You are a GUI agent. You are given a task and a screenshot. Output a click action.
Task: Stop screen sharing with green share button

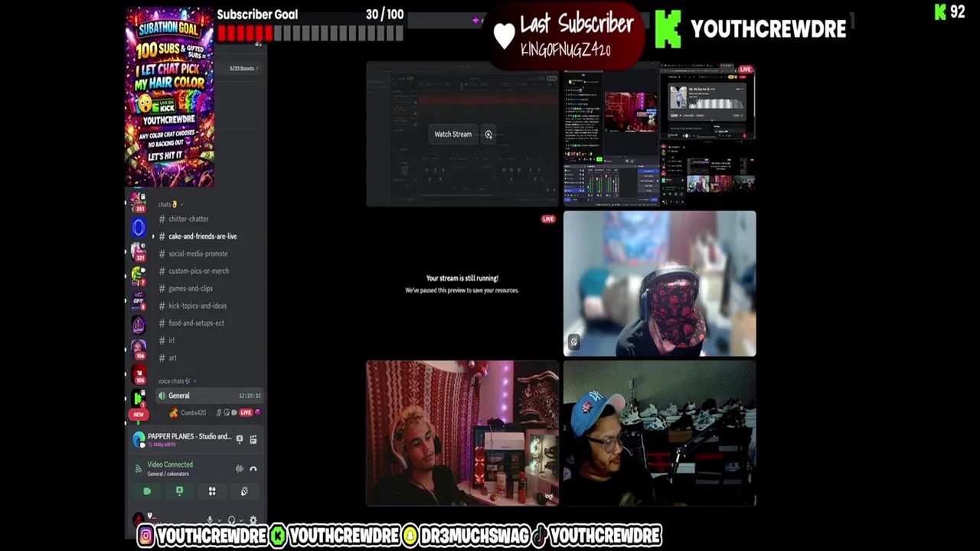[179, 491]
